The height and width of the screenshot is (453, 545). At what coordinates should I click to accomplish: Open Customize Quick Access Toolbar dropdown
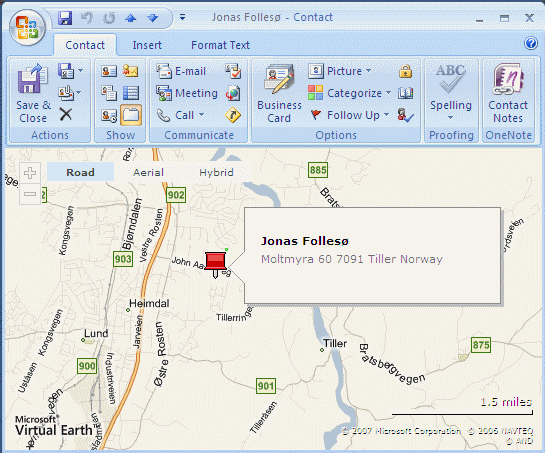coord(182,17)
